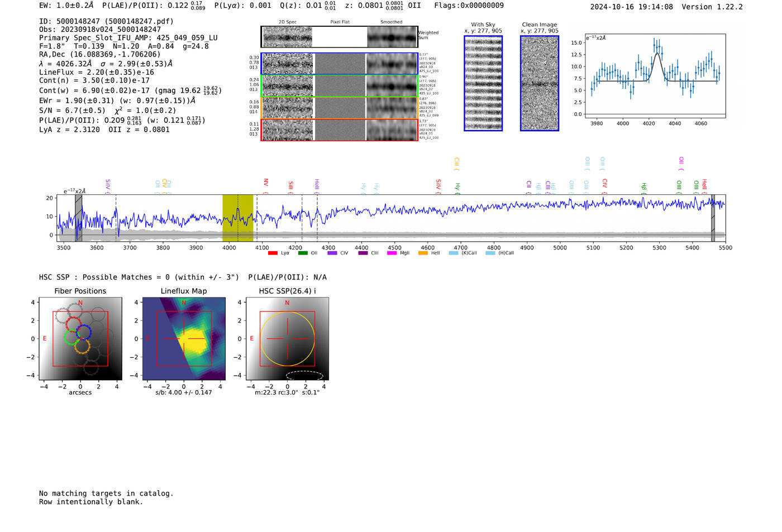Screen dimensions: 782x532
Task: Click the blue-bordered 2D spec fiber row
Action: (x=339, y=64)
